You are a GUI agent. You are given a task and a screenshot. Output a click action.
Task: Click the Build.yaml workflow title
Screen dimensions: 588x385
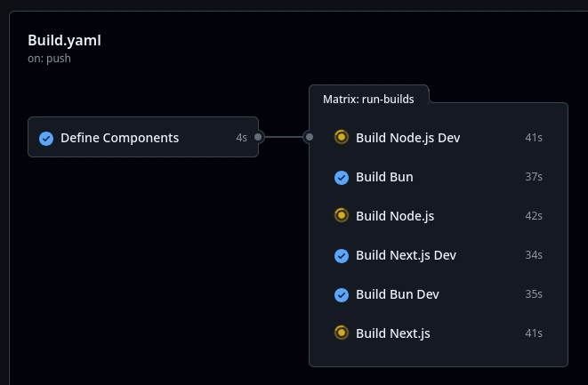pyautogui.click(x=64, y=40)
